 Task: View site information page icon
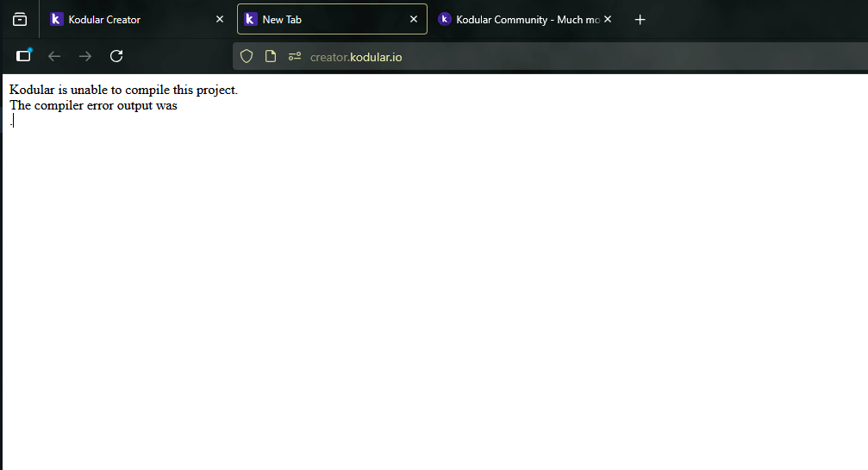pos(271,56)
